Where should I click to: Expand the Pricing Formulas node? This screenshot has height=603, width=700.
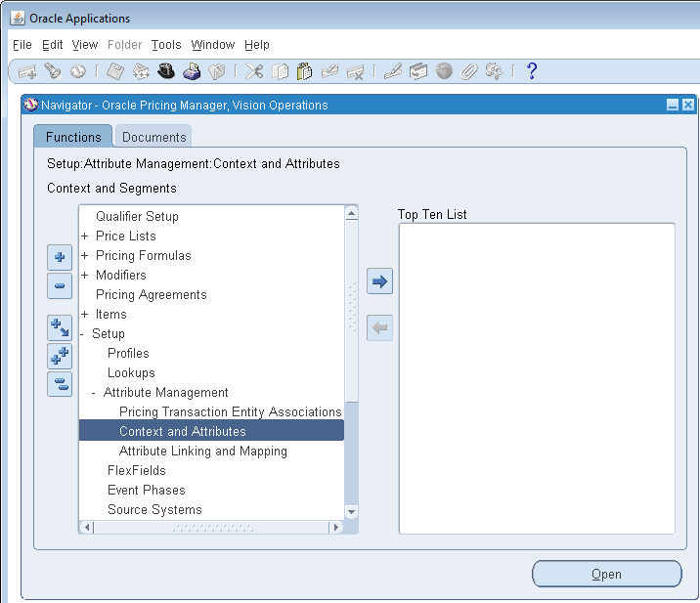(x=85, y=255)
